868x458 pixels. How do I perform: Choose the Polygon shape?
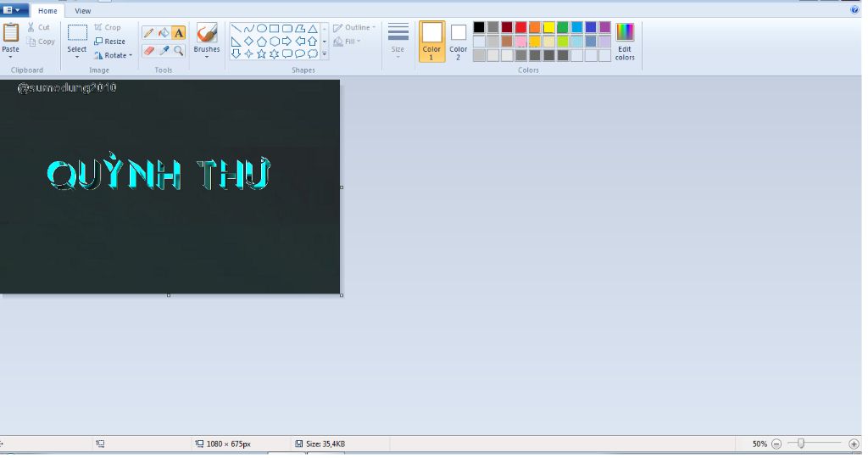pyautogui.click(x=299, y=29)
